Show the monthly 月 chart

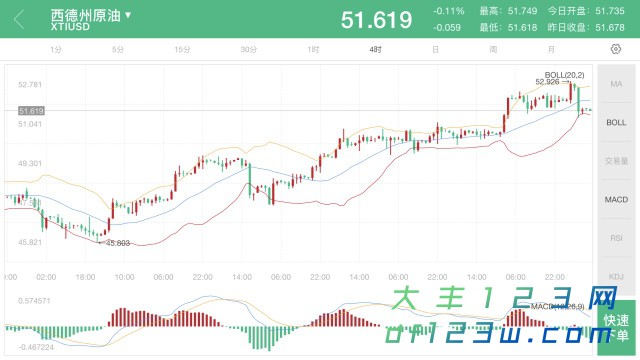pyautogui.click(x=551, y=50)
